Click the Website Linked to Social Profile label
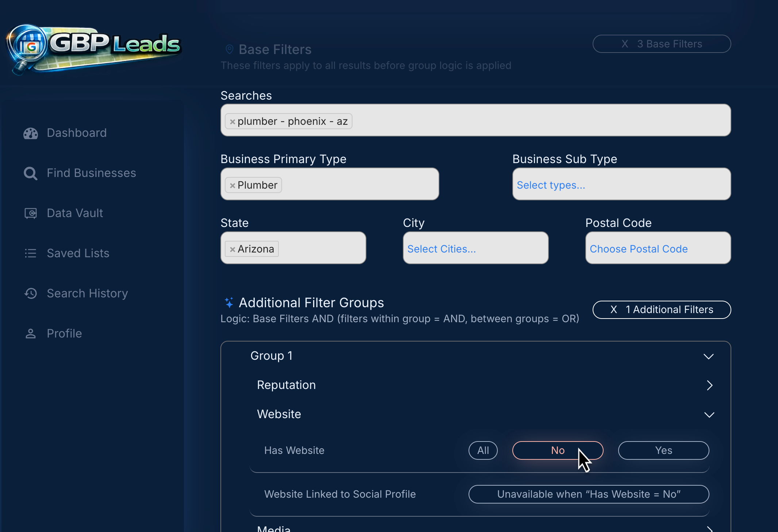Image resolution: width=778 pixels, height=532 pixels. pos(340,494)
